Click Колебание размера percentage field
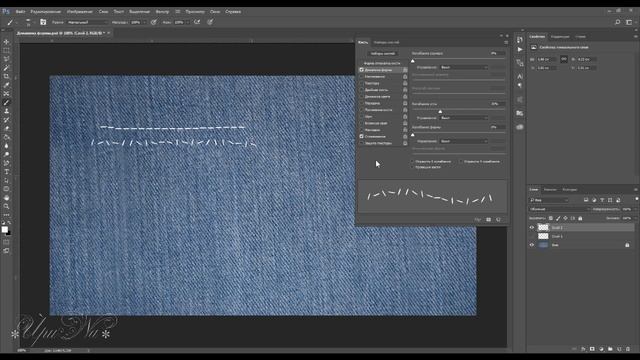Screen dimensions: 640x360 coord(497,53)
